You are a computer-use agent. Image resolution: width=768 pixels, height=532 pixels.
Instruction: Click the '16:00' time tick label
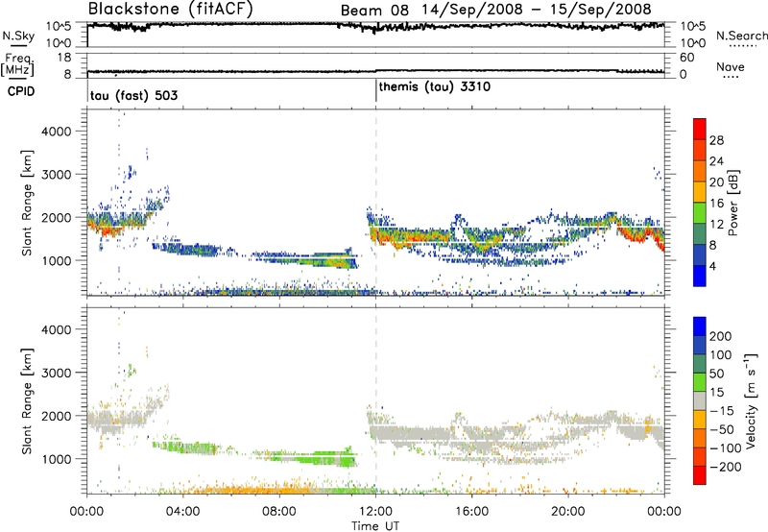click(471, 512)
